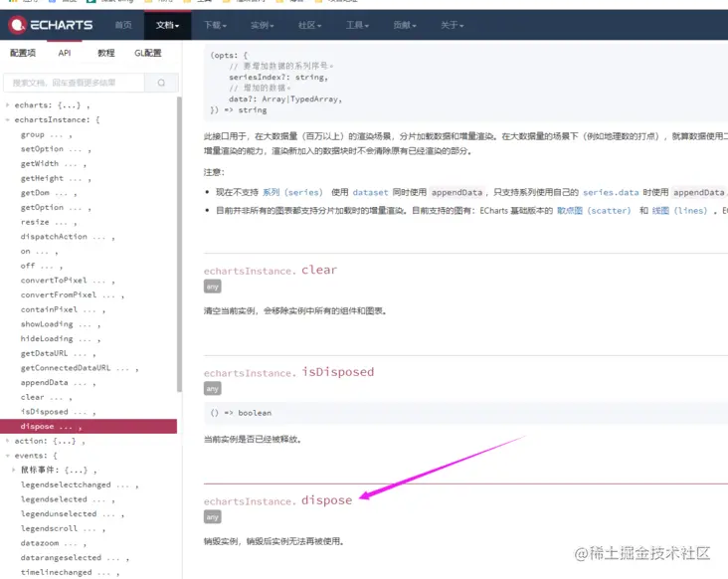Click the any badge under clear
Screen dimensions: 728x579
click(x=212, y=287)
